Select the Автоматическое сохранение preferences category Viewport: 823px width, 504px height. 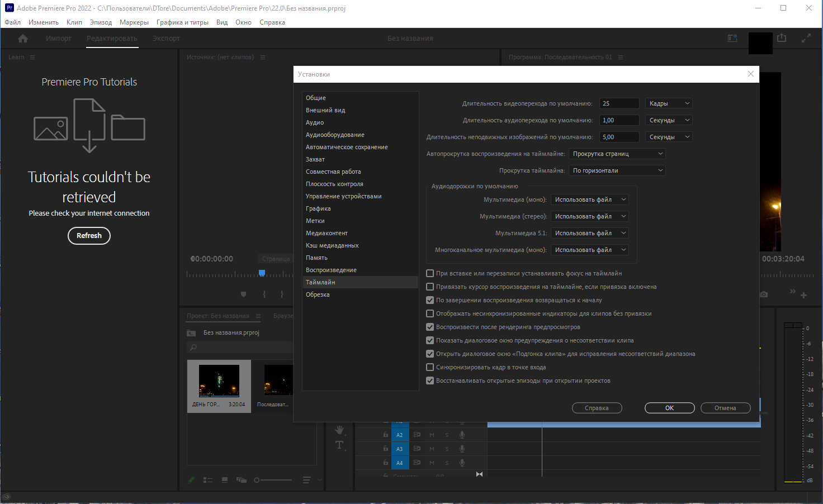tap(347, 147)
